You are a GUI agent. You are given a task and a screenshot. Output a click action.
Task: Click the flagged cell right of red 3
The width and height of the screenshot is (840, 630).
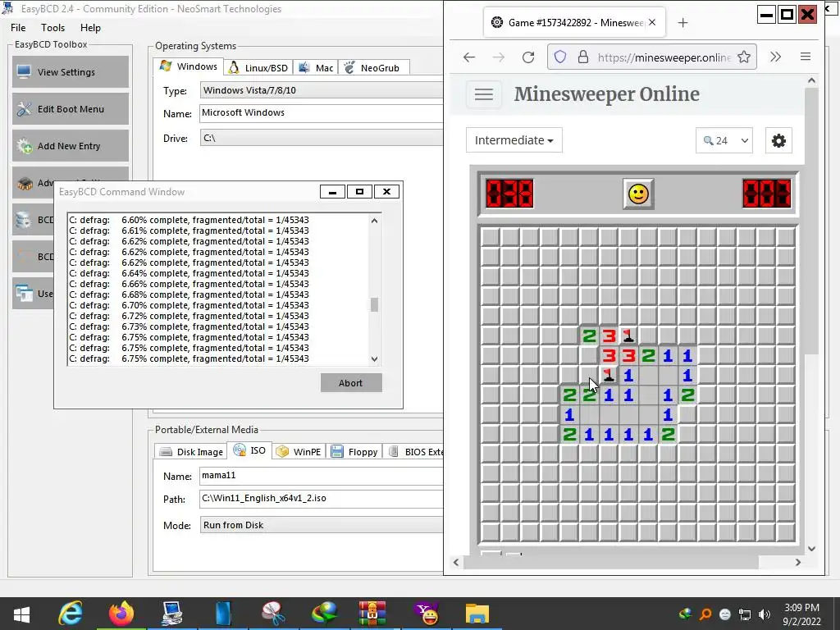pyautogui.click(x=628, y=336)
